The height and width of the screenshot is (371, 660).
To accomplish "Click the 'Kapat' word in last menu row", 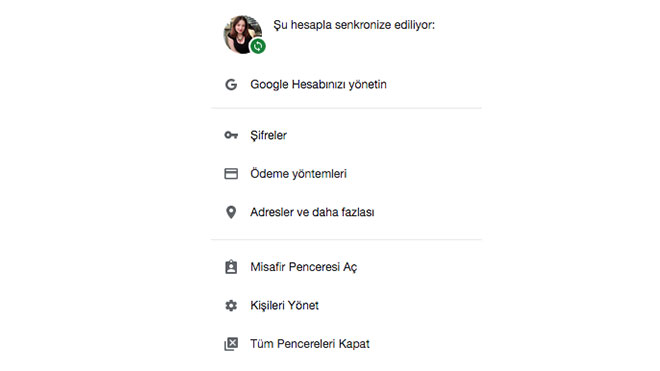I will click(354, 344).
